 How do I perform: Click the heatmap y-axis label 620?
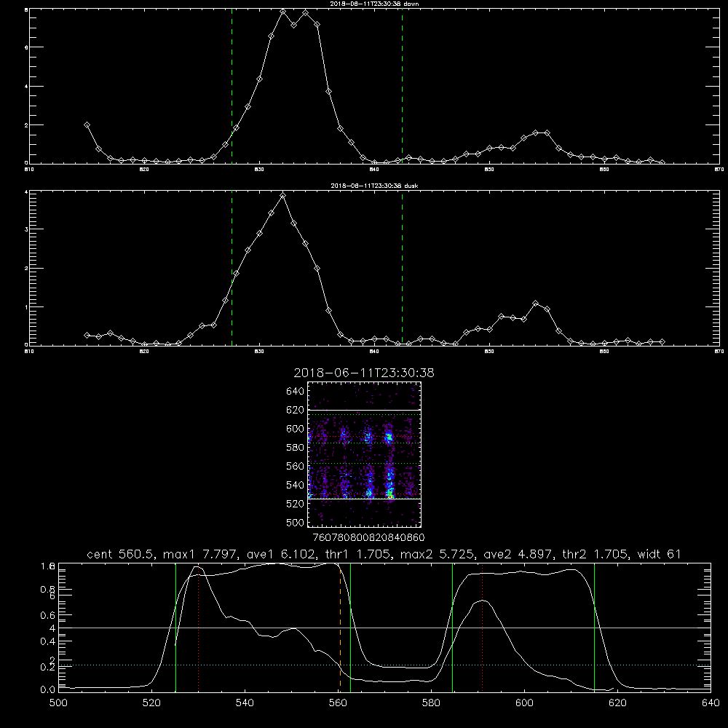point(296,410)
